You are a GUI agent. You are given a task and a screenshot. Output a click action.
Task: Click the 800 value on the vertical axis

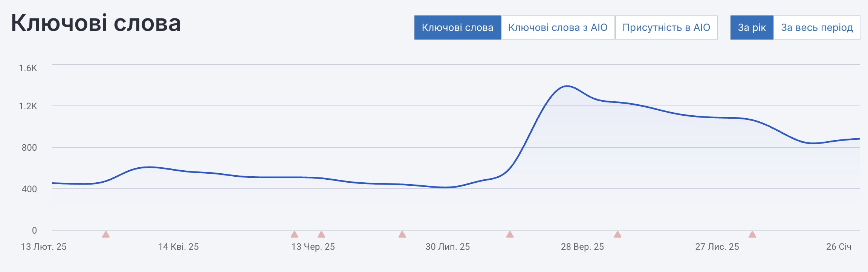(x=29, y=148)
